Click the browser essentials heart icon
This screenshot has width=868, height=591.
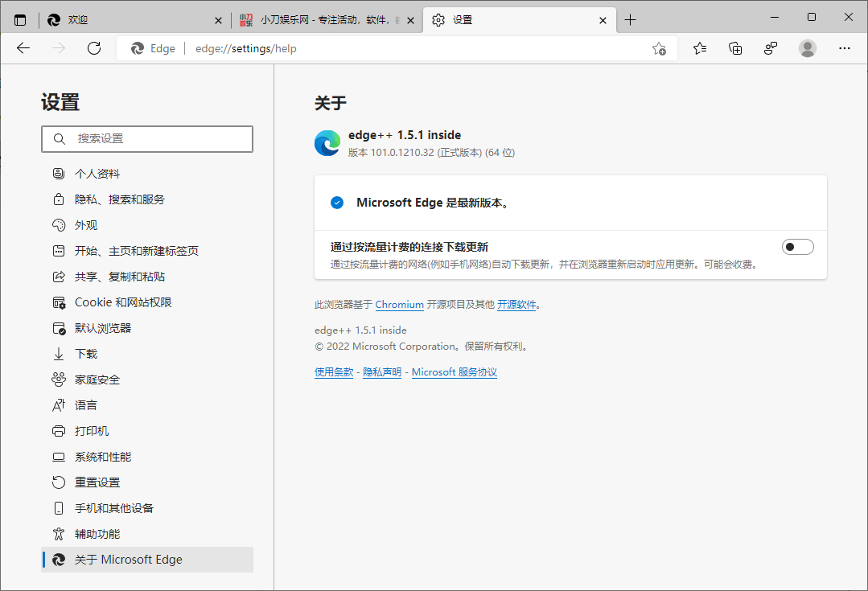(x=771, y=48)
